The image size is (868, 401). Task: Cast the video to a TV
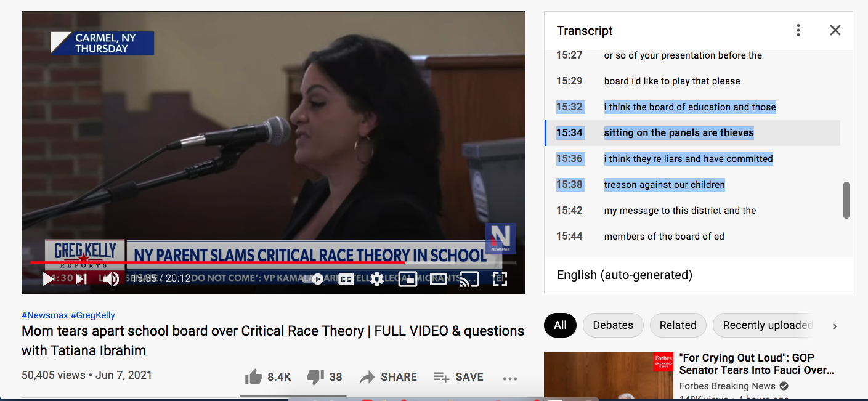click(x=469, y=279)
